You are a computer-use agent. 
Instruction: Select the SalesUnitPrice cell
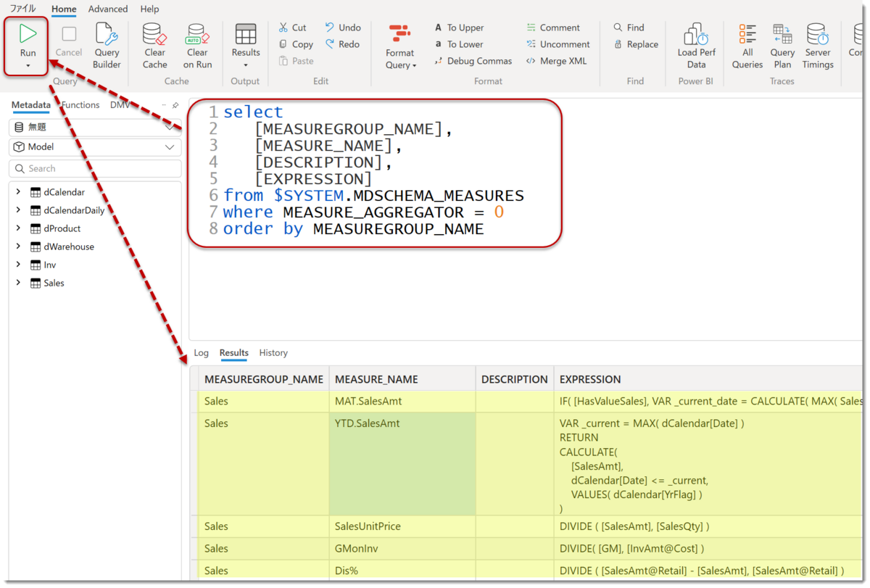402,526
